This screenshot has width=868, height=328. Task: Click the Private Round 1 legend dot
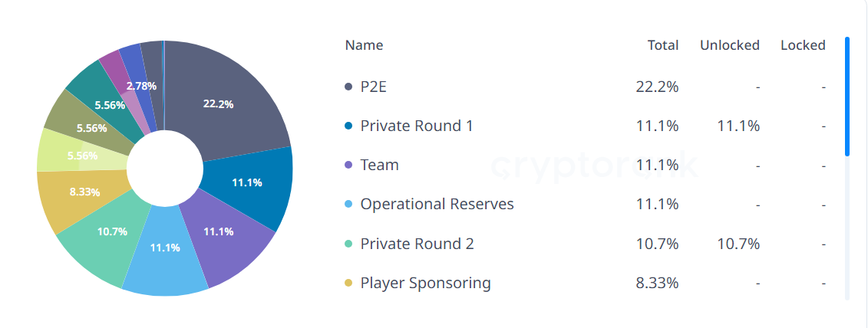(x=348, y=126)
